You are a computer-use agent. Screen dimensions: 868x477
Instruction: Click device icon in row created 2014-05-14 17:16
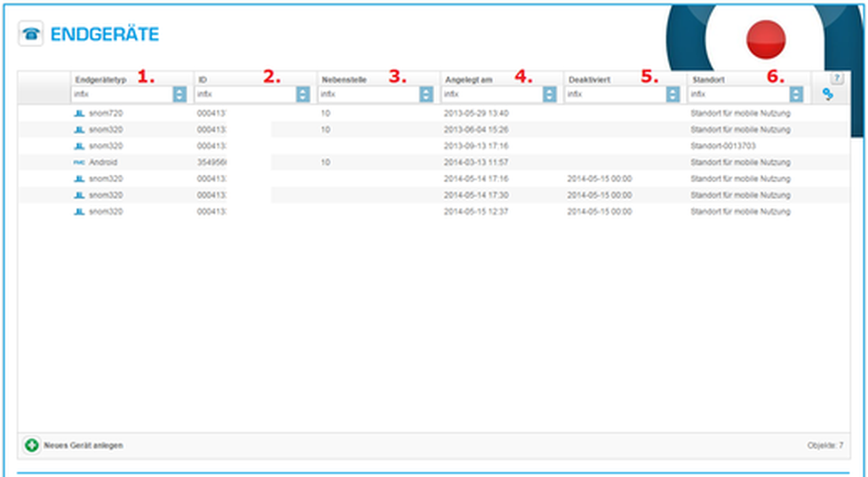79,179
